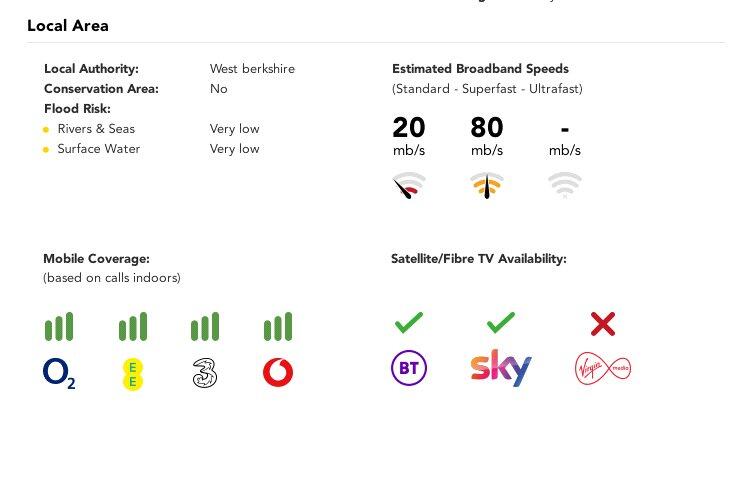This screenshot has width=754, height=502.
Task: Click the red Vodafone logo
Action: pyautogui.click(x=278, y=373)
